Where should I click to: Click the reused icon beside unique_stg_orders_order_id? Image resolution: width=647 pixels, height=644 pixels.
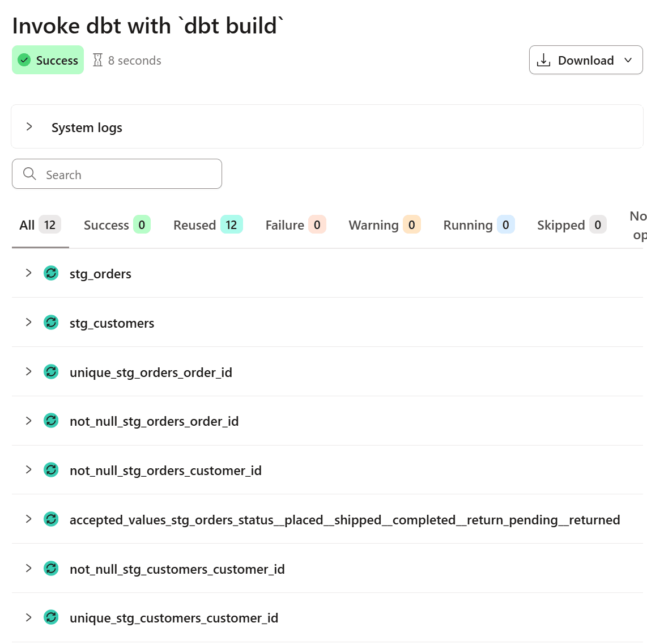[51, 371]
